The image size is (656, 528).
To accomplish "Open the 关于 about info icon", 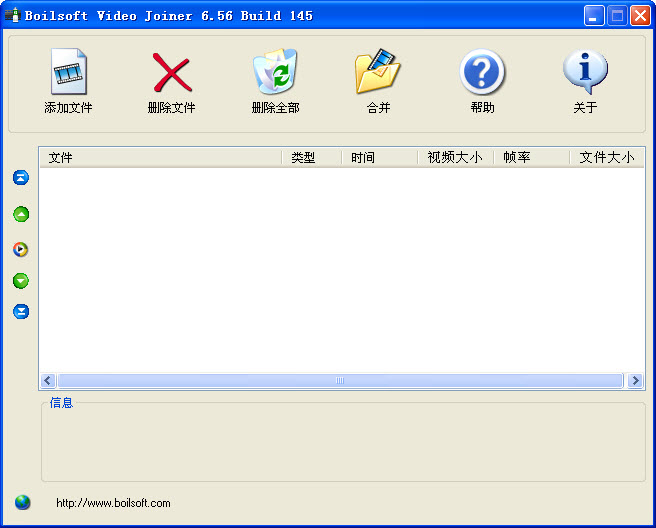I will pos(585,72).
